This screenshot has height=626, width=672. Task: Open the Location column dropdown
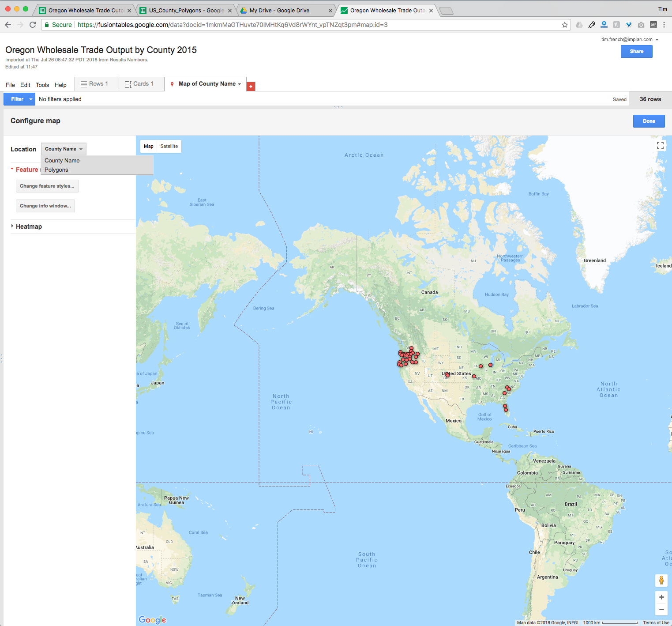[64, 149]
